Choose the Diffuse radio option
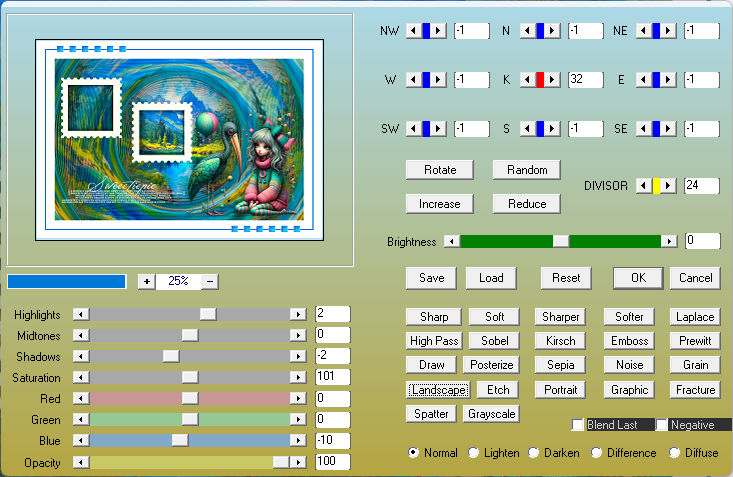This screenshot has height=477, width=733. click(x=675, y=453)
